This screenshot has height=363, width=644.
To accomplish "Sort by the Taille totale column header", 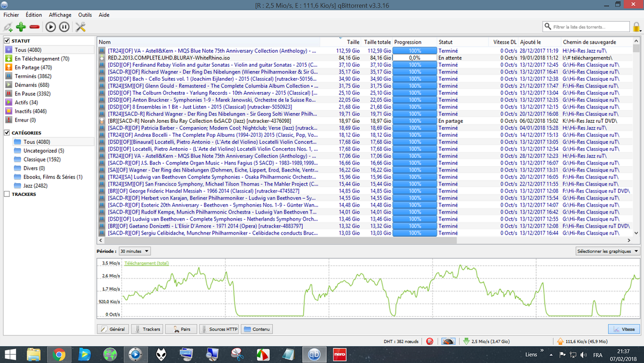I will click(x=377, y=42).
